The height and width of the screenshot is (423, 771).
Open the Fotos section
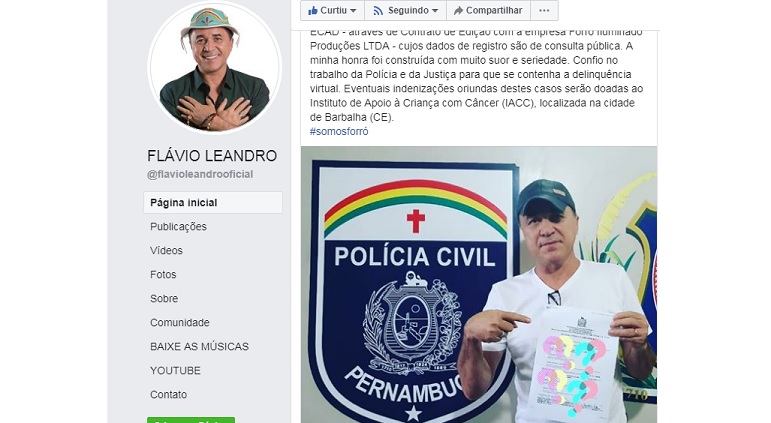[163, 275]
